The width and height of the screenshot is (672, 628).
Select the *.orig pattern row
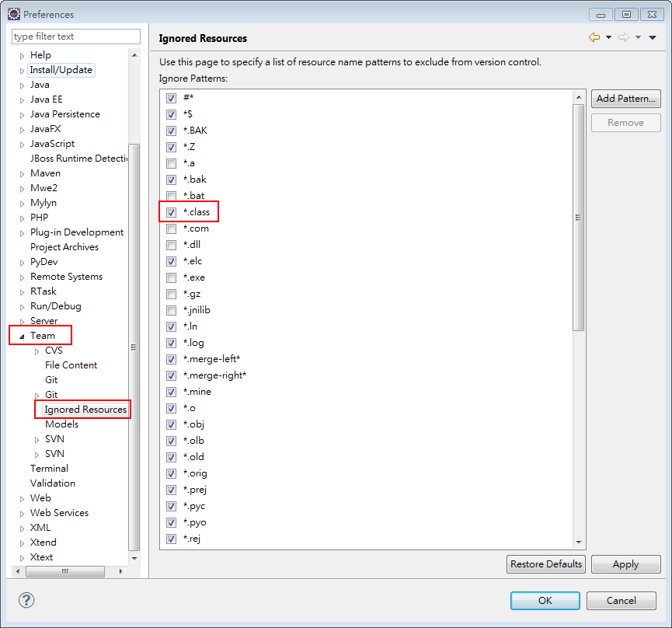pos(195,473)
